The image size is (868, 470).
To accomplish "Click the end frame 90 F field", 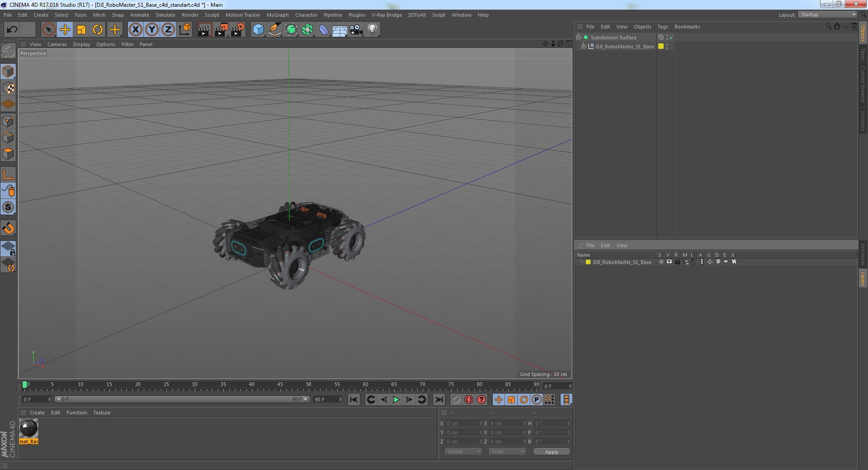I will tap(328, 399).
